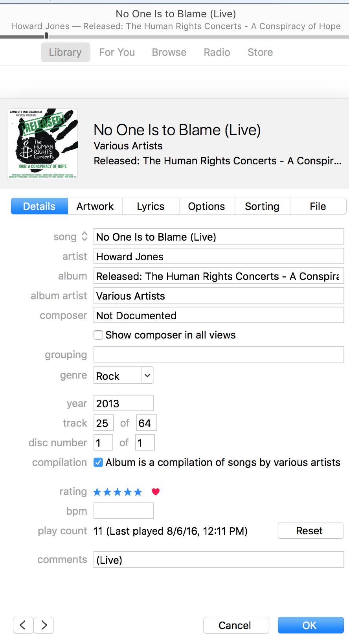
Task: Click the red heart love icon
Action: (156, 491)
